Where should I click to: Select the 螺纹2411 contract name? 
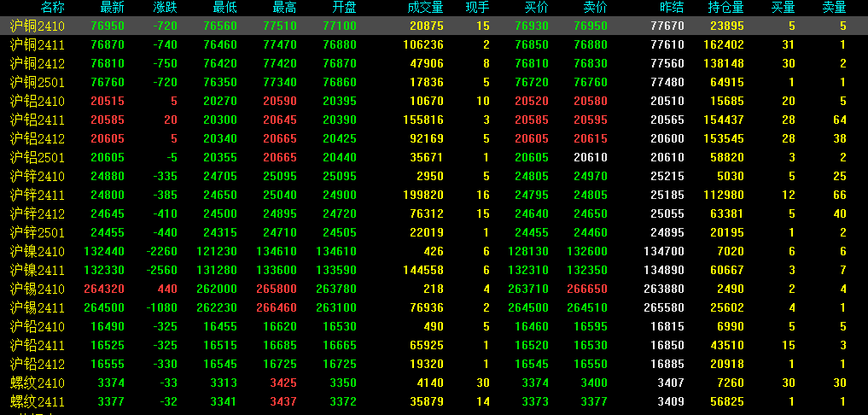click(37, 401)
